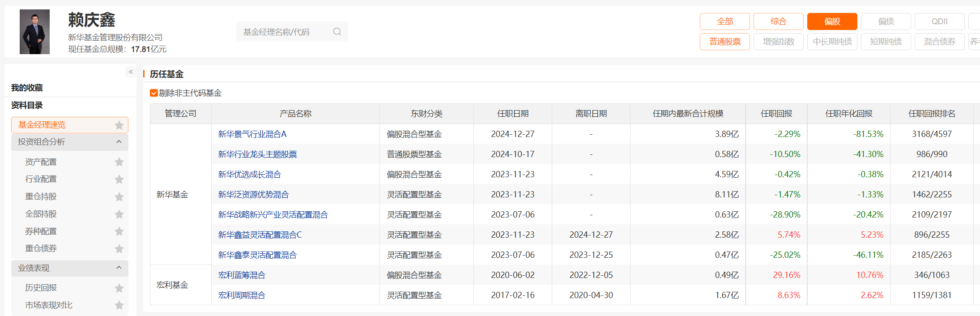Star the 历史回报 item
This screenshot has height=316, width=980.
click(119, 288)
